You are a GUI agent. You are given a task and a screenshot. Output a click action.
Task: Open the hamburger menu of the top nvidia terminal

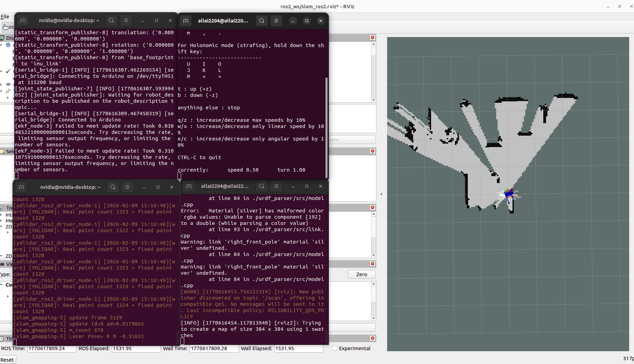tap(126, 20)
